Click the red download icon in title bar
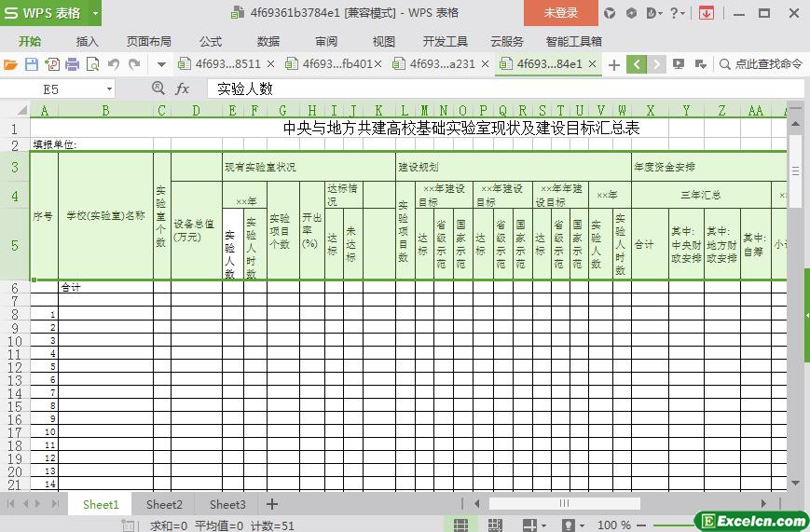 [x=707, y=13]
